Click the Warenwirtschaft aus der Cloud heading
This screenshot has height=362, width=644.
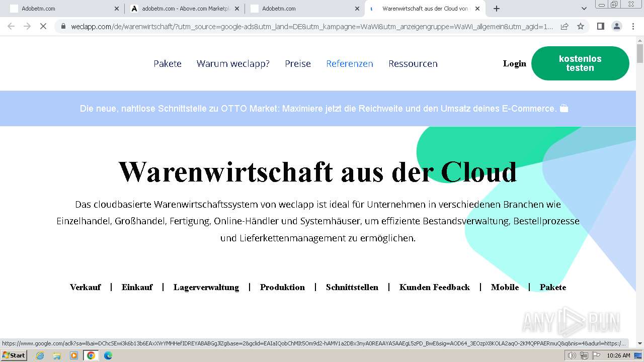317,171
